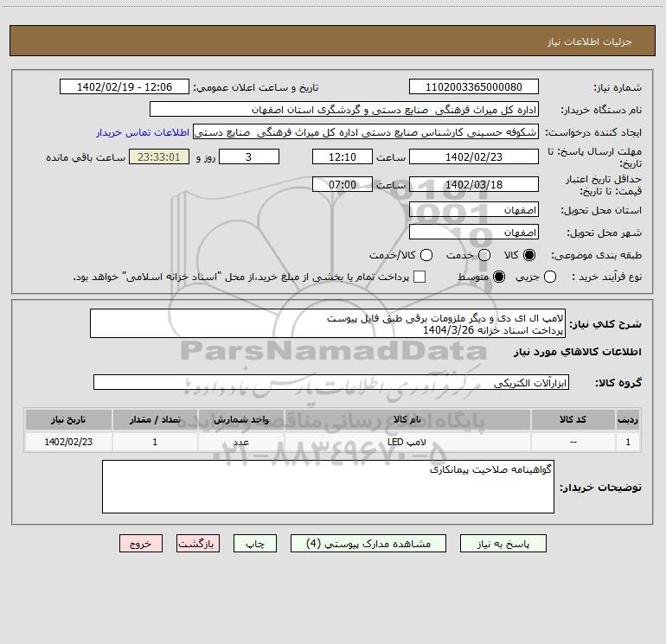Click the اطلاعات کالاهای مورد نیاز heading
Screen dimensions: 666x644
click(x=577, y=352)
